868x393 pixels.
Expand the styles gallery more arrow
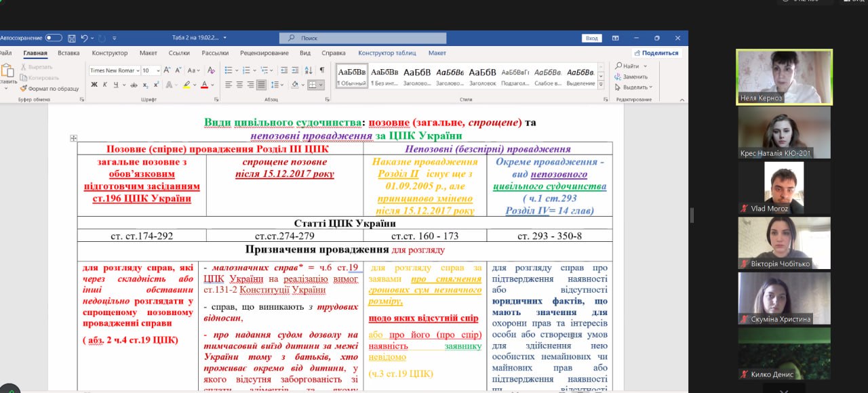click(x=601, y=85)
